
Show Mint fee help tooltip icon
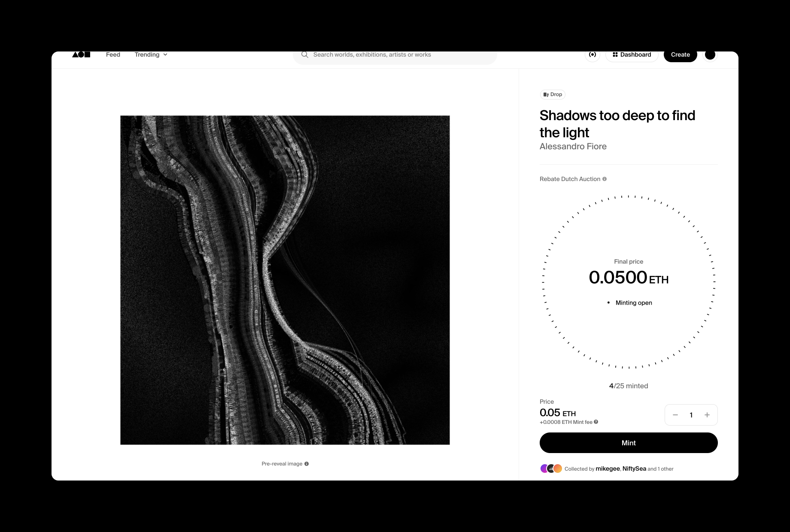[x=596, y=422]
